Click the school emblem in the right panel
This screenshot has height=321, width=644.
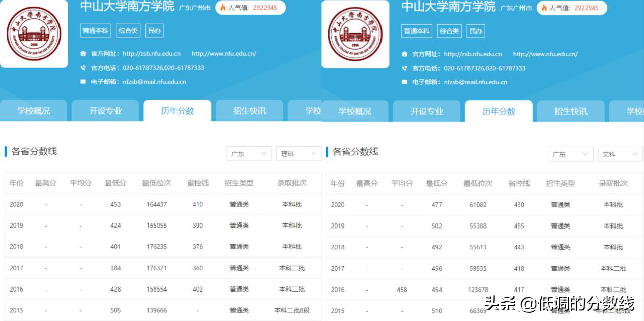pyautogui.click(x=356, y=33)
